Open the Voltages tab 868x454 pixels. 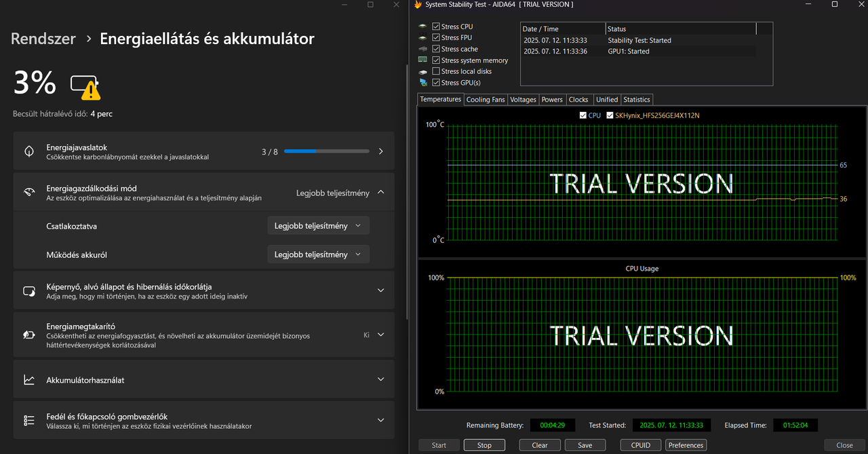(523, 100)
